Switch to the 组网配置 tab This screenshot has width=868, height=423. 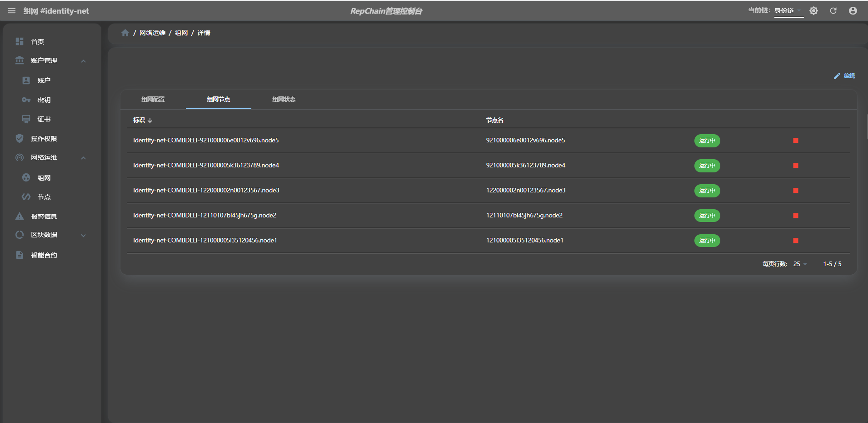tap(153, 99)
